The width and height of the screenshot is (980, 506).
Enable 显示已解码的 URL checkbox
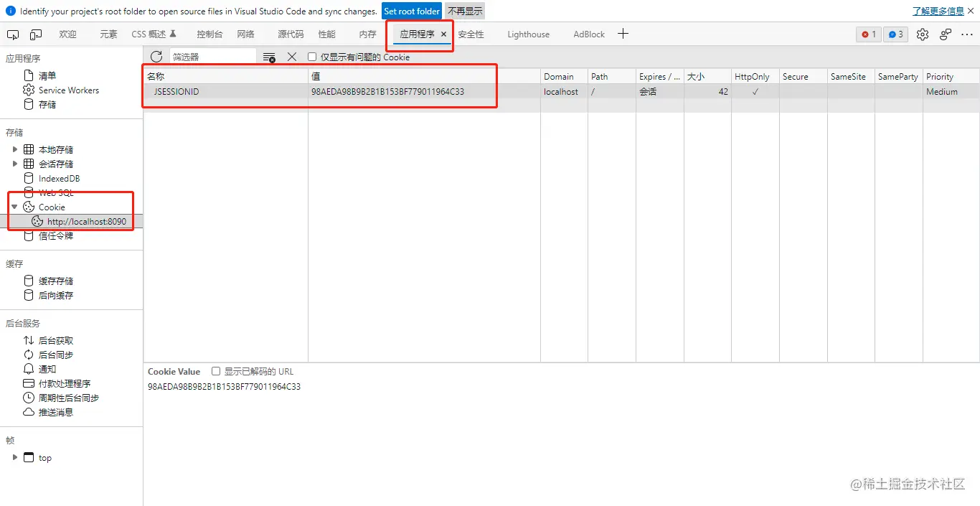[x=216, y=371]
